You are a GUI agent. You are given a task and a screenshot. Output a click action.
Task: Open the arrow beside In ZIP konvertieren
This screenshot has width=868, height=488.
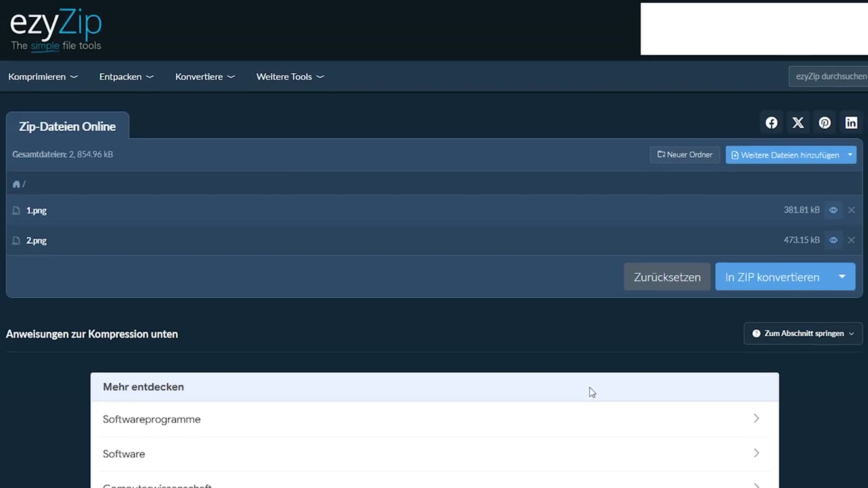pos(842,277)
